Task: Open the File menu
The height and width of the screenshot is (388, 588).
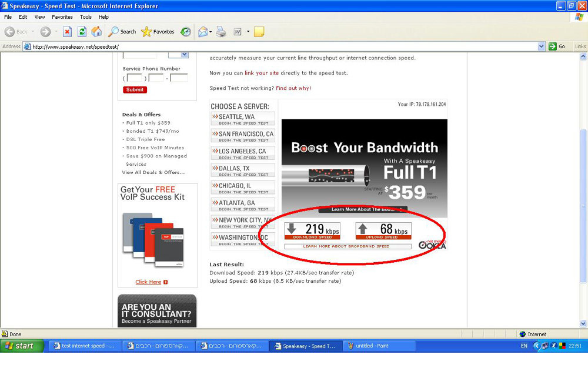Action: pyautogui.click(x=8, y=17)
